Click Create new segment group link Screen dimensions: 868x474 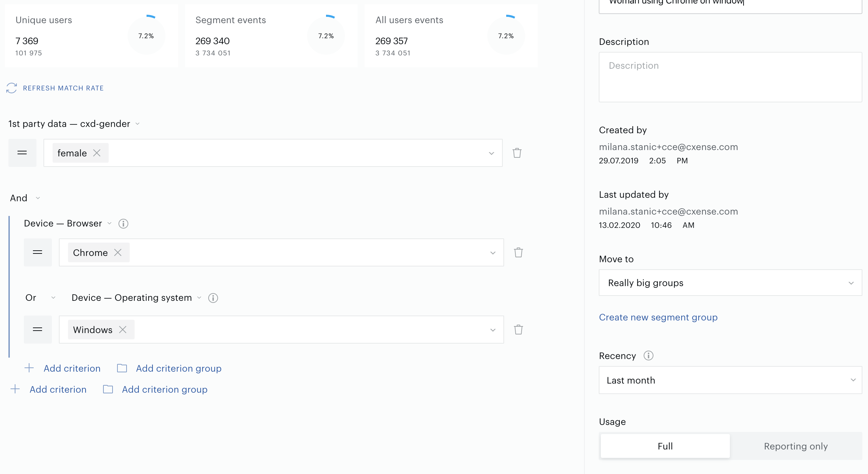(658, 317)
